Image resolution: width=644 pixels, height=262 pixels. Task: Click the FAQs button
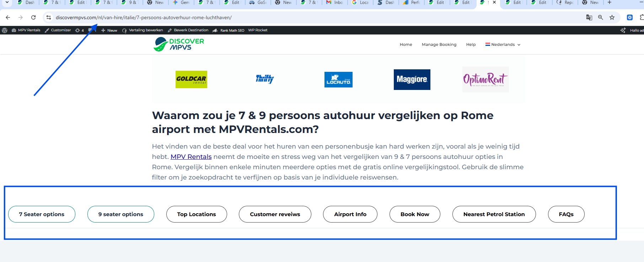(566, 214)
